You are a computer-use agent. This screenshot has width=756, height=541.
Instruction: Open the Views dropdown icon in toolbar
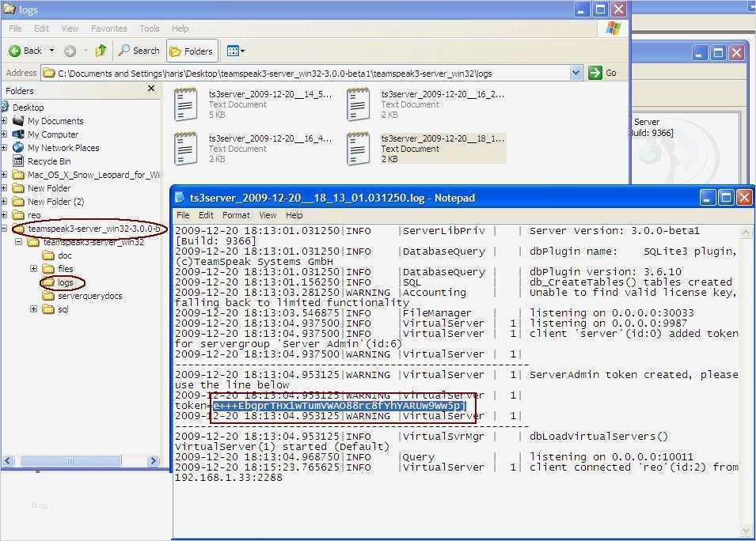[x=235, y=51]
